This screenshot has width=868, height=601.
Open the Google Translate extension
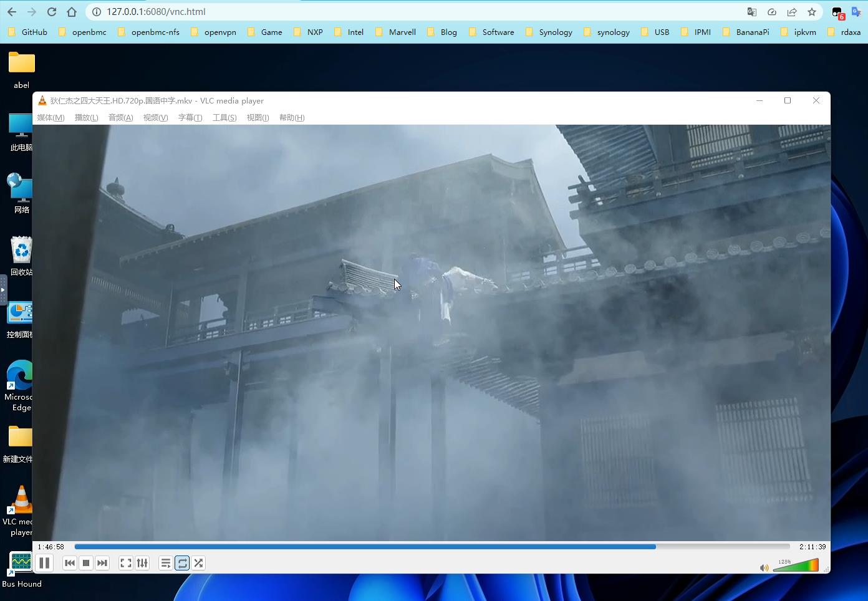856,12
